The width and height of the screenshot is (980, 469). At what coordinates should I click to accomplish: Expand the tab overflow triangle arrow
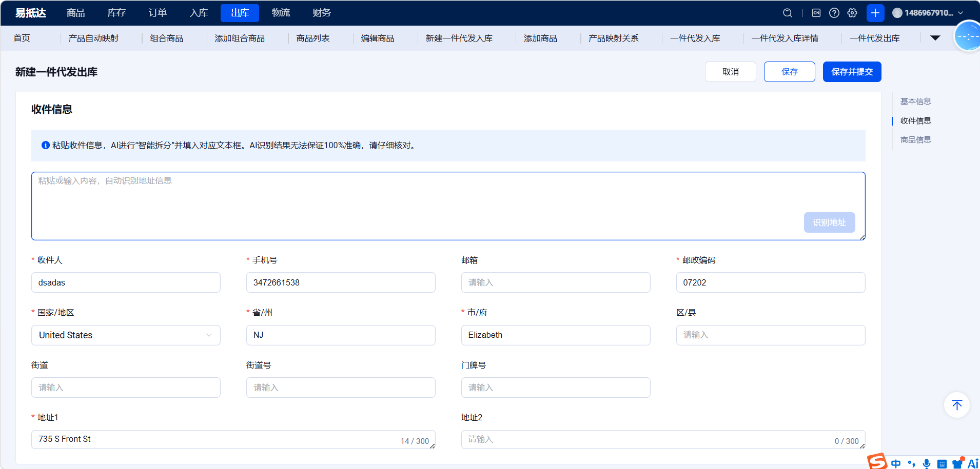point(935,38)
